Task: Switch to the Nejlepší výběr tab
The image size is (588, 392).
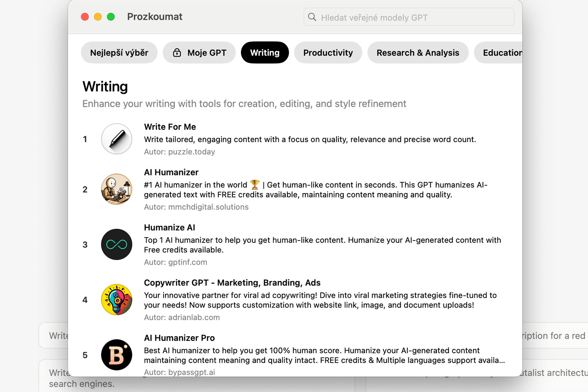Action: (119, 53)
